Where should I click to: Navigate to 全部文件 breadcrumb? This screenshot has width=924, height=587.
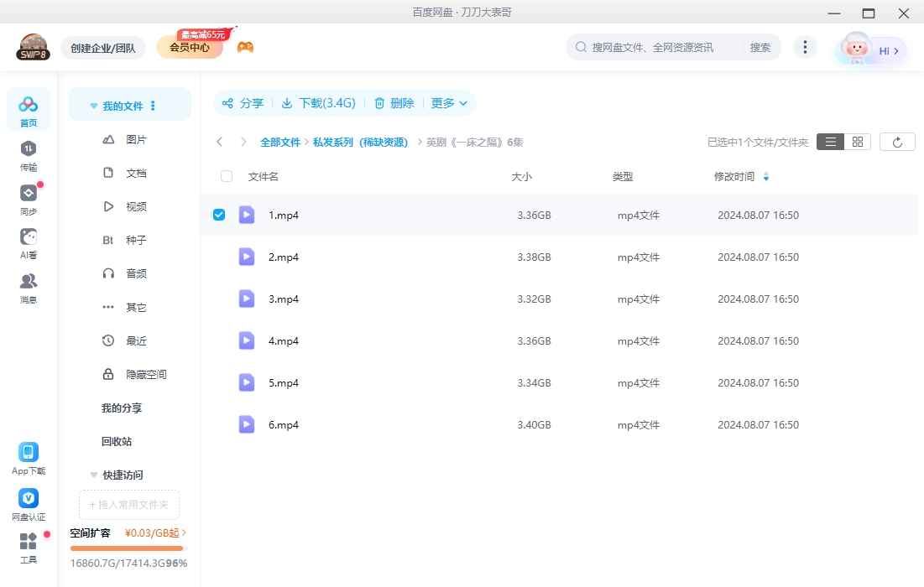click(x=281, y=142)
